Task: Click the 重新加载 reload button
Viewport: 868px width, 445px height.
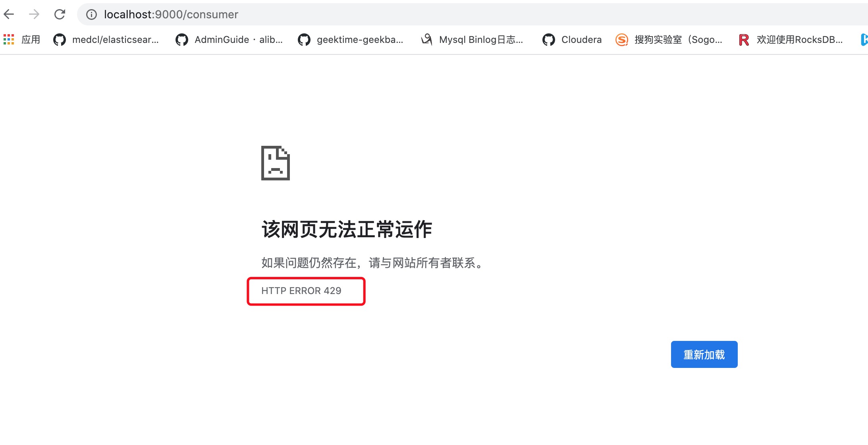Action: point(704,354)
